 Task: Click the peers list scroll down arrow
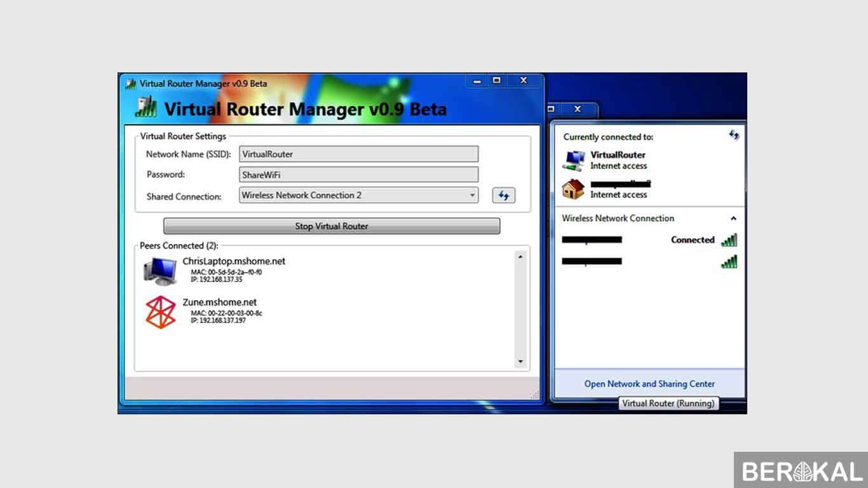click(x=520, y=362)
